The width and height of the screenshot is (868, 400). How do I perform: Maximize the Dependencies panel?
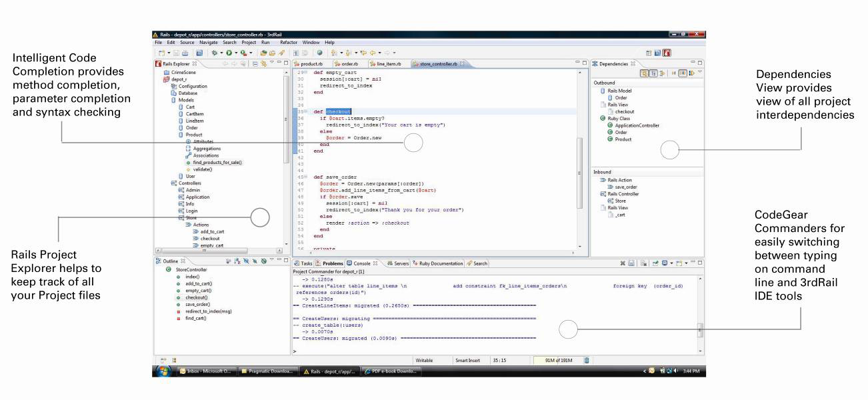coord(700,63)
